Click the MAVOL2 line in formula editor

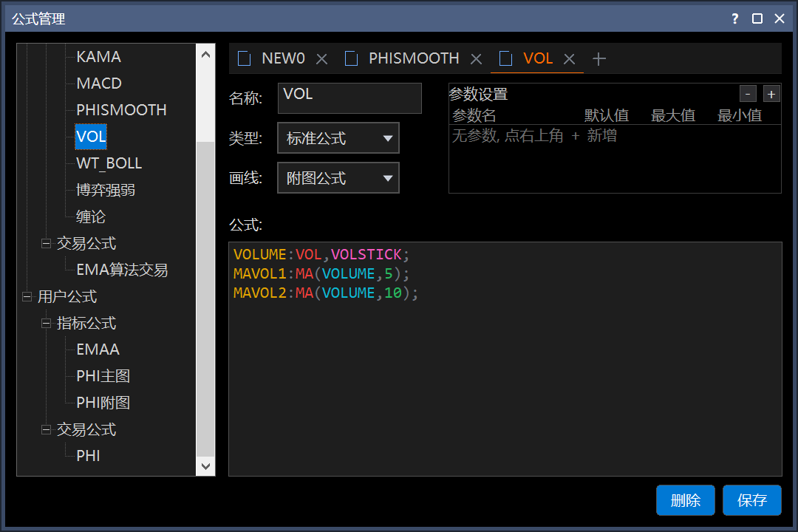click(326, 293)
